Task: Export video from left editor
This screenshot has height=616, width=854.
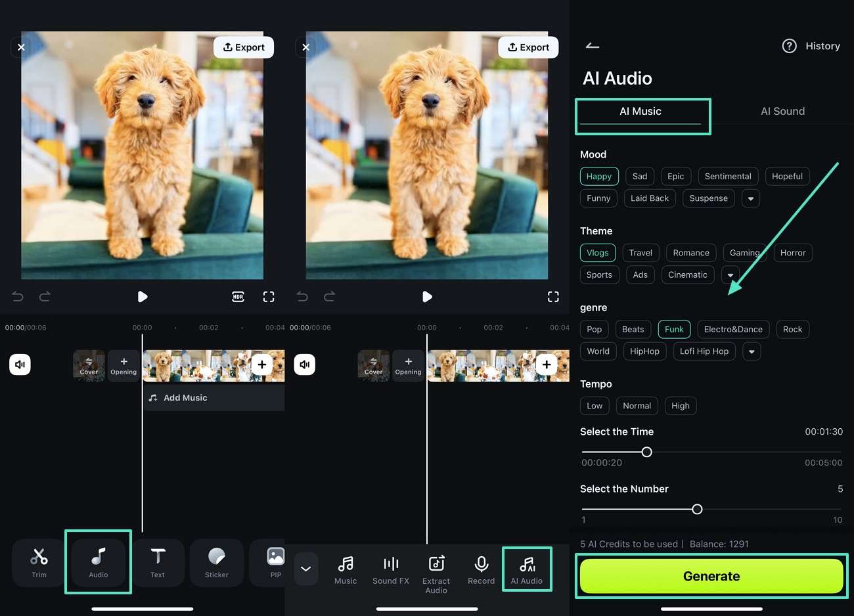Action: point(244,47)
